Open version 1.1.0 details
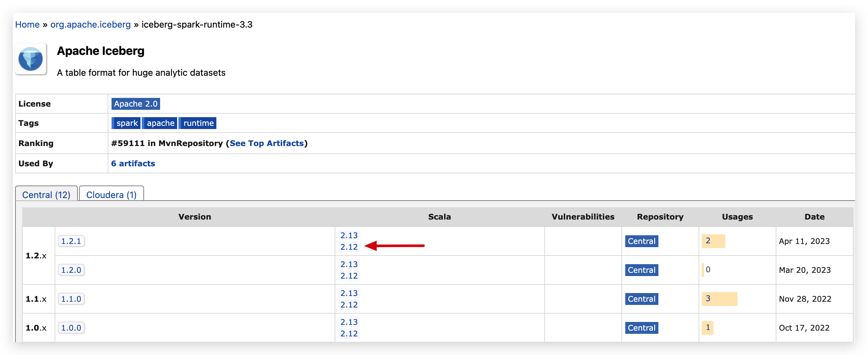 [71, 299]
